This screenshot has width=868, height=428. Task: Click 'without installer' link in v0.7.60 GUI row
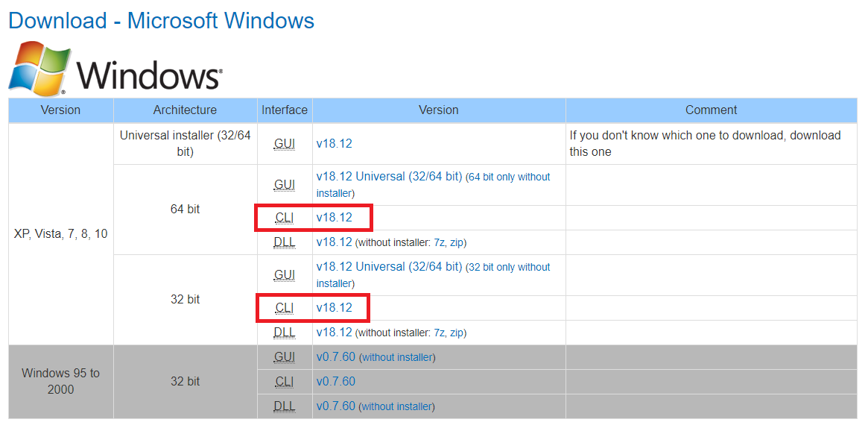pos(397,358)
